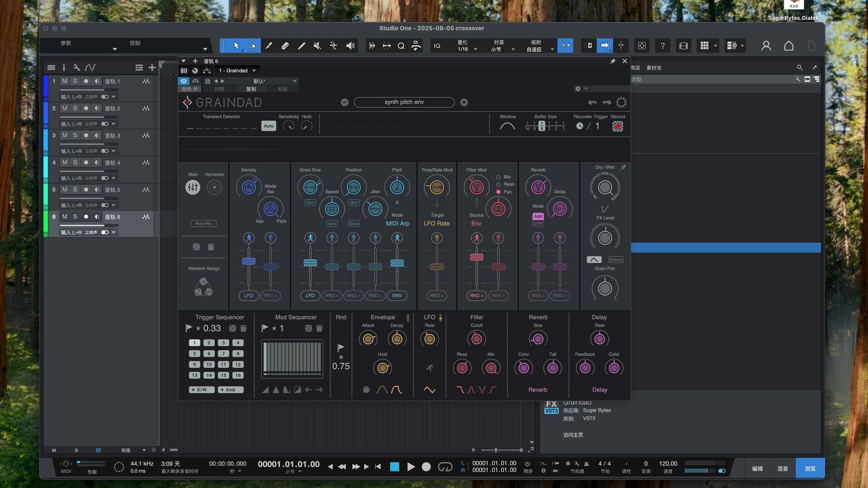
Task: Delete the Trigger Sequencer pattern trash icon
Action: coord(243,328)
